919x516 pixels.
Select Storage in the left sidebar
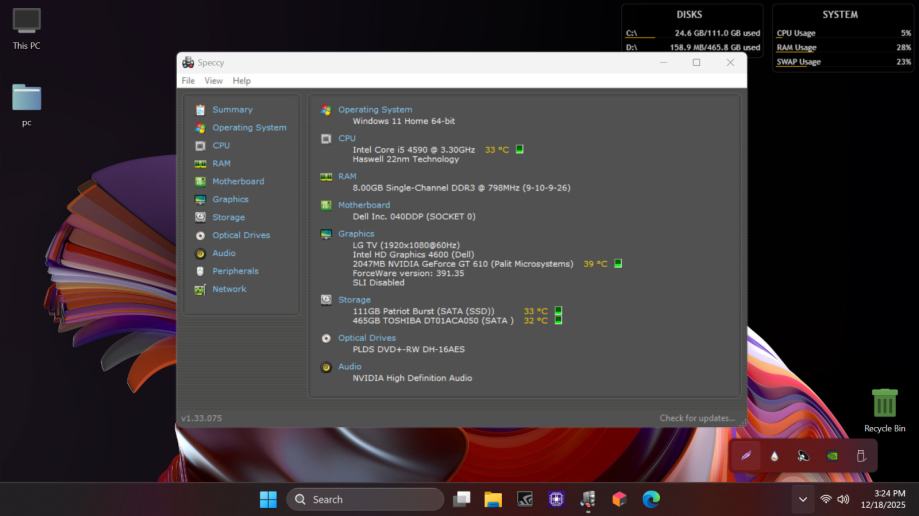(228, 217)
